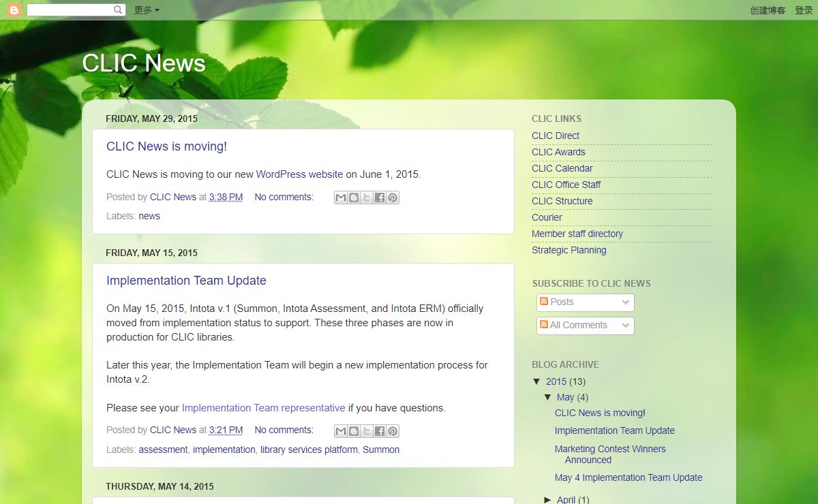Click the 3:38 PM timestamp

[226, 197]
